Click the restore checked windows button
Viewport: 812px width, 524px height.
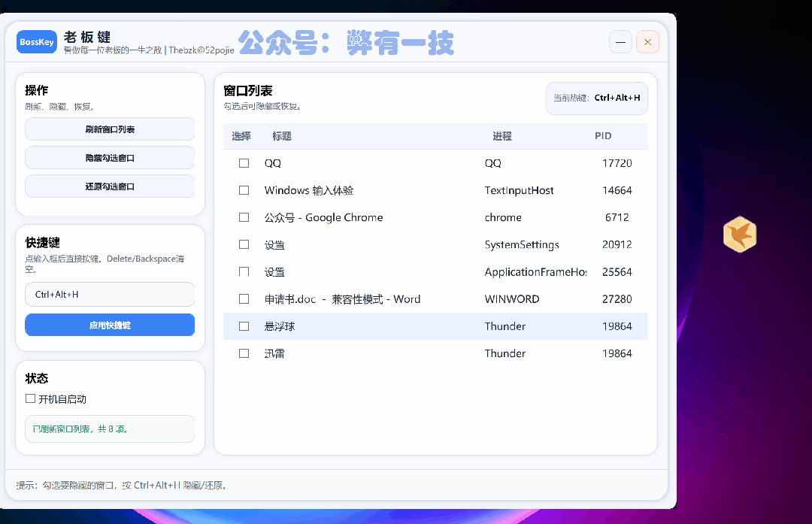[110, 186]
